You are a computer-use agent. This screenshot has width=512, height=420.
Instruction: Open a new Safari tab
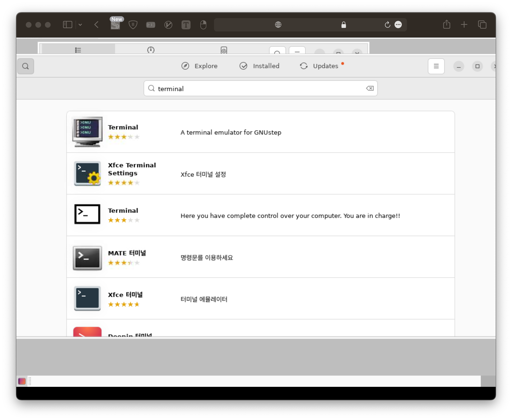pos(464,24)
